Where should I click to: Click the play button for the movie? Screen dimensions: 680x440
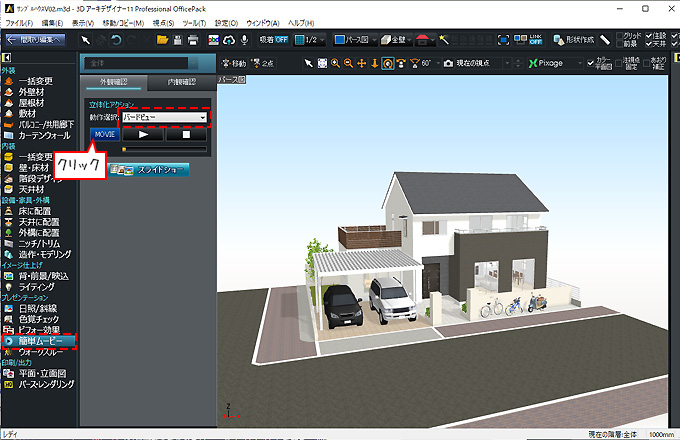point(142,134)
